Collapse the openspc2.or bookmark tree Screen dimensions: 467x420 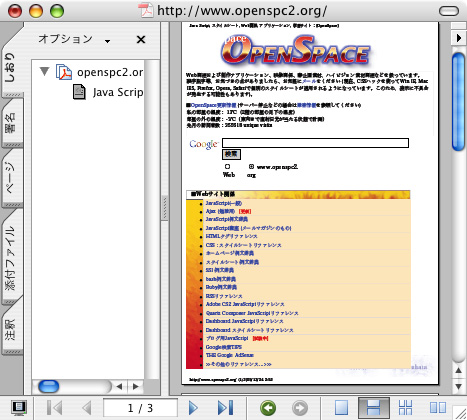point(44,71)
